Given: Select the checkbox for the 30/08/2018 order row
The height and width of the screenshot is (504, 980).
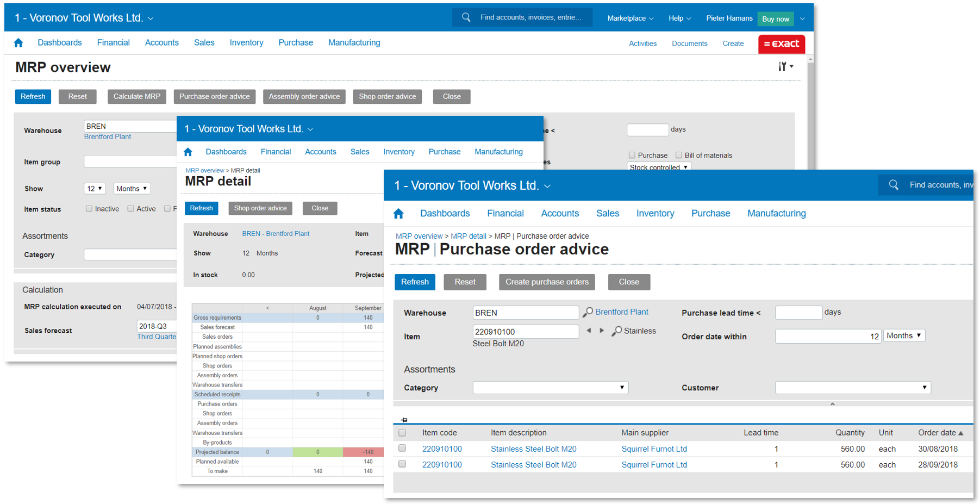Looking at the screenshot, I should pos(402,449).
